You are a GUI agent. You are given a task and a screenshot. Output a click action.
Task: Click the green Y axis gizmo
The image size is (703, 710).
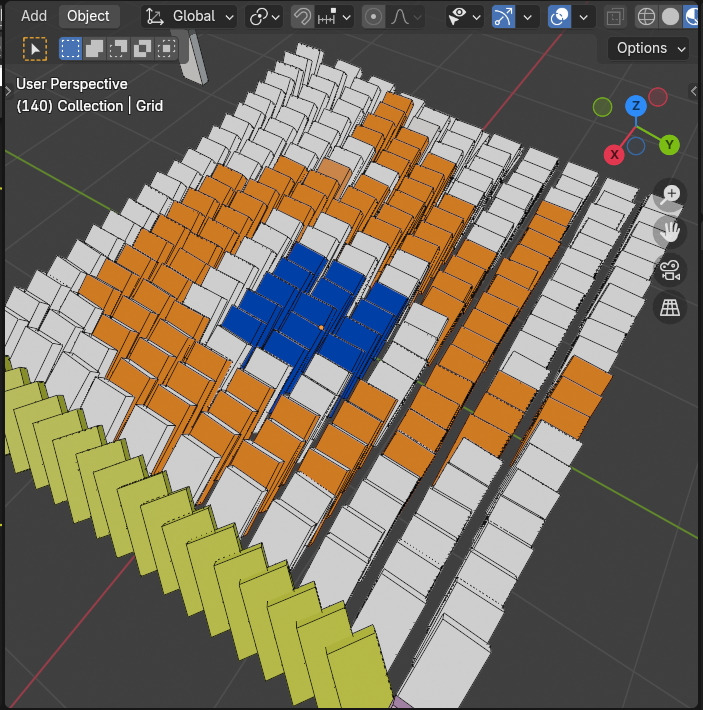tap(669, 144)
